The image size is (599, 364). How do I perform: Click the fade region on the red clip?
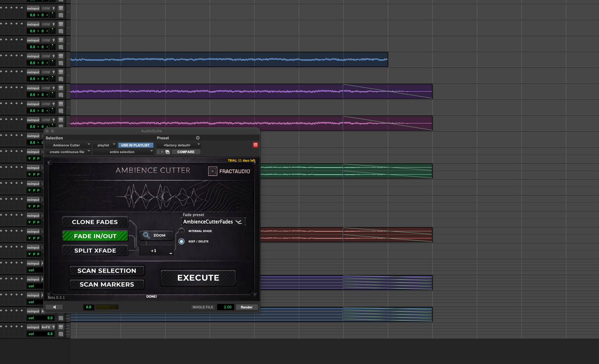click(387, 235)
